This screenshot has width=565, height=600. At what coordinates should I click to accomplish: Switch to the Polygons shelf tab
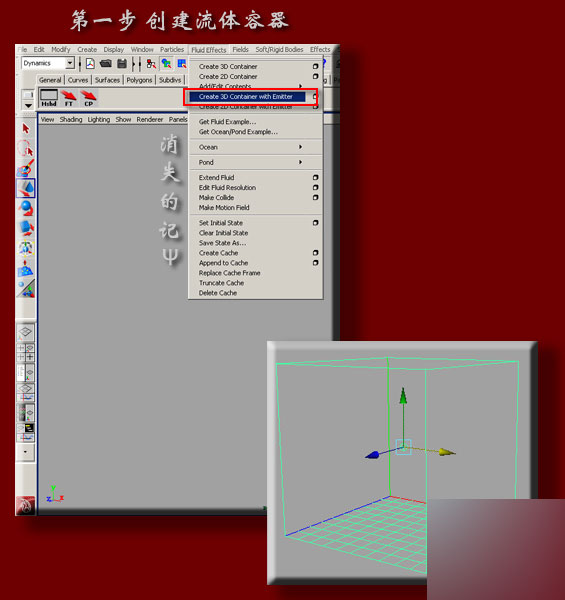(139, 80)
